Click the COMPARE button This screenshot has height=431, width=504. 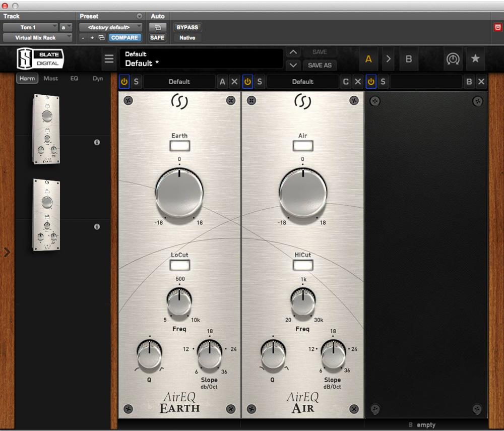pos(124,38)
